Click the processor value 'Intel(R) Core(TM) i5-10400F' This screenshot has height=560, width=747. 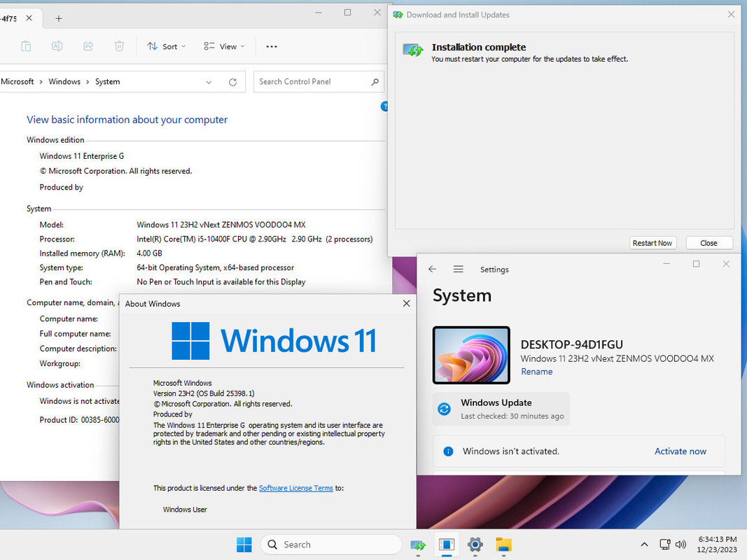tap(211, 239)
